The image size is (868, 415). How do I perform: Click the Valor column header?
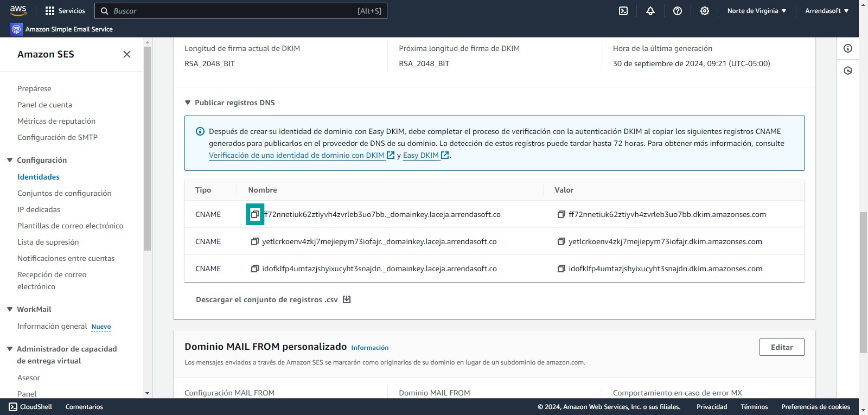[x=564, y=190]
